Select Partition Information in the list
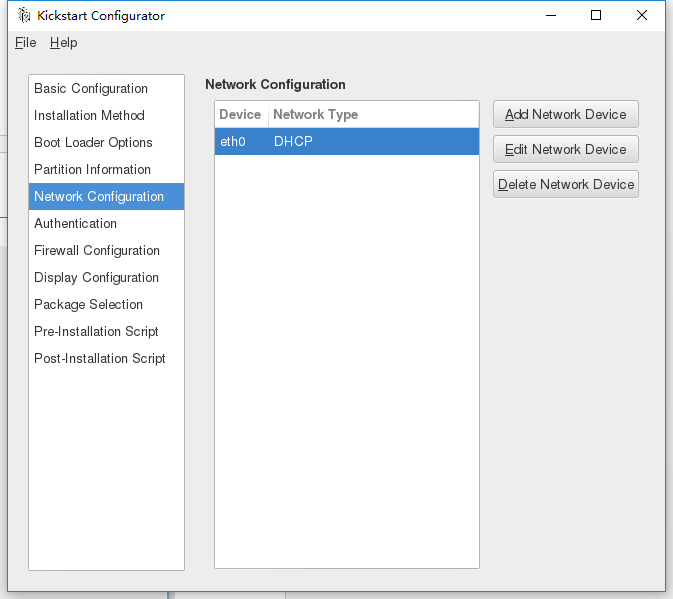Screen dimensions: 673x599 [x=92, y=170]
